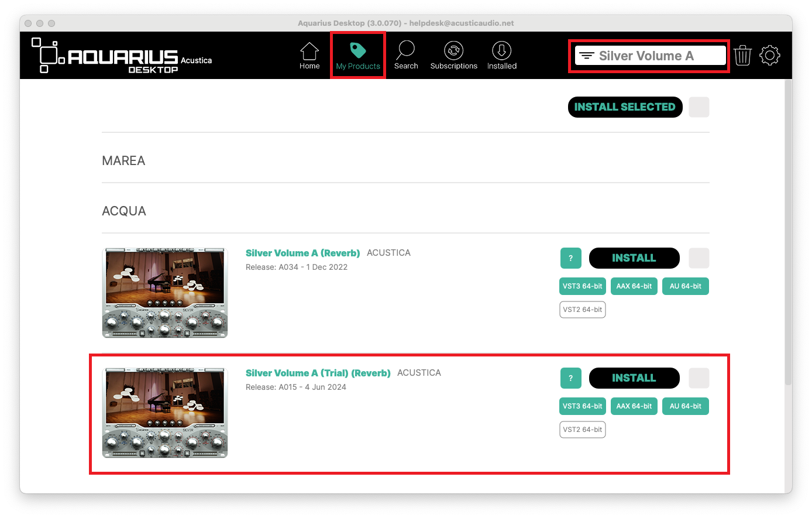Click Release: A034 - 1 Dec 2022 text
This screenshot has height=518, width=812.
297,267
